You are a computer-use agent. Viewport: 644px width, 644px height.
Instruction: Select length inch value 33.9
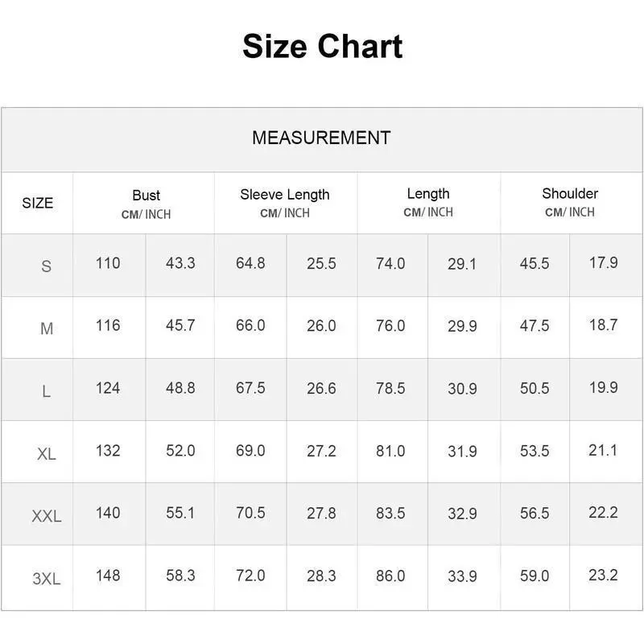coord(462,576)
